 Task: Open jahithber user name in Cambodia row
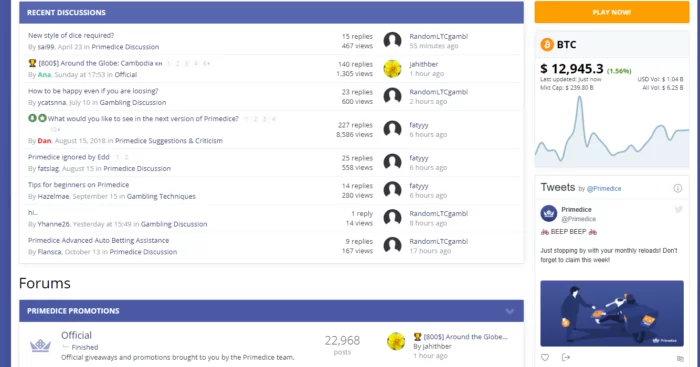point(424,64)
